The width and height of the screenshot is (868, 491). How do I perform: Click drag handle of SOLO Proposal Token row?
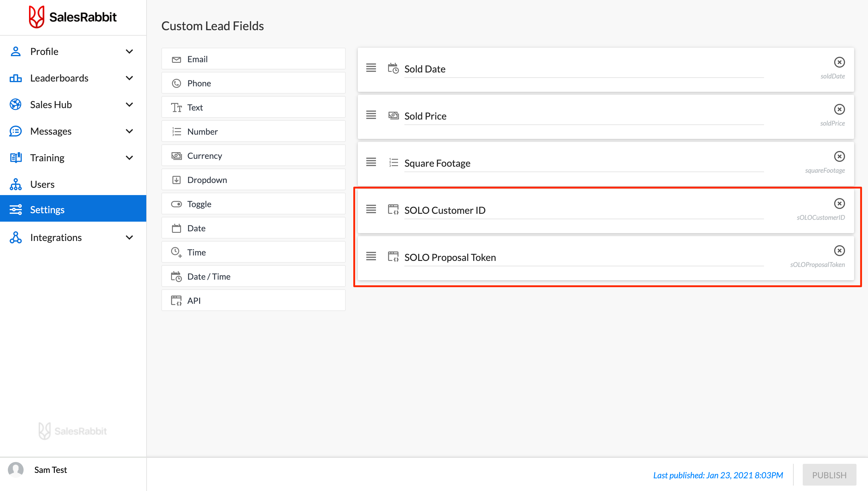[371, 256]
